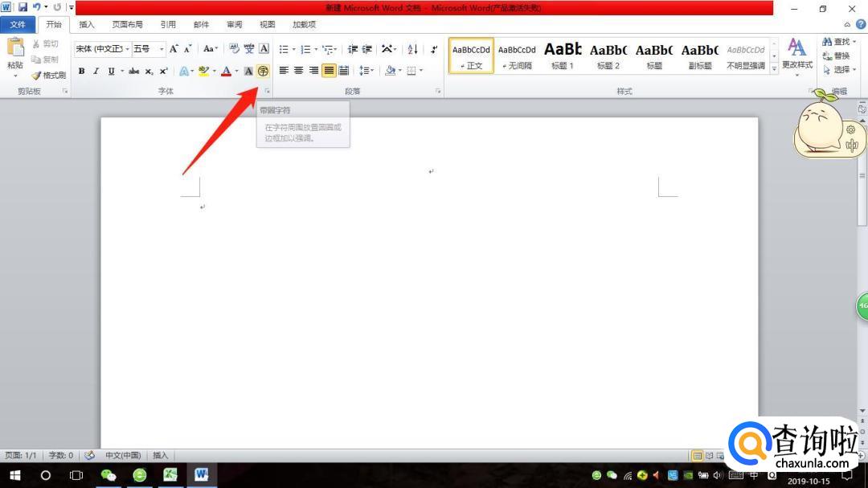Toggle Bold formatting
Screen dimensions: 868x488
[x=81, y=71]
